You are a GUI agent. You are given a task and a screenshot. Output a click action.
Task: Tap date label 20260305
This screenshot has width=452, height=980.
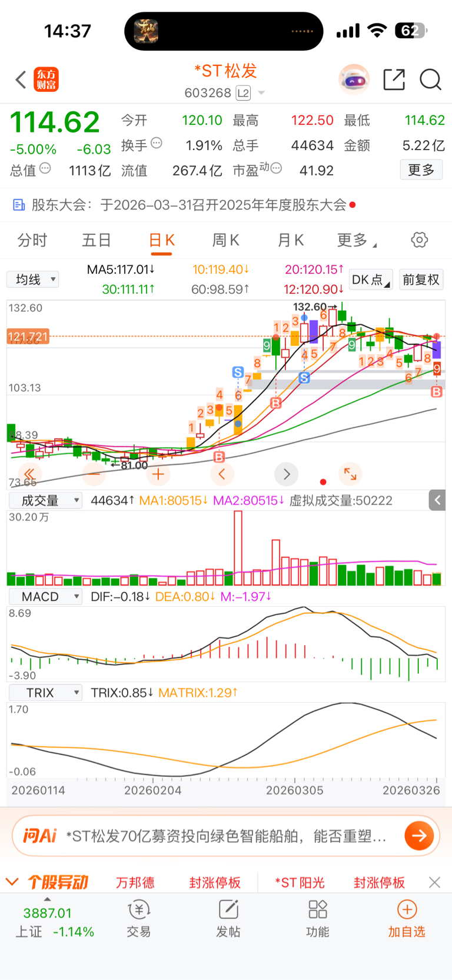pyautogui.click(x=295, y=790)
